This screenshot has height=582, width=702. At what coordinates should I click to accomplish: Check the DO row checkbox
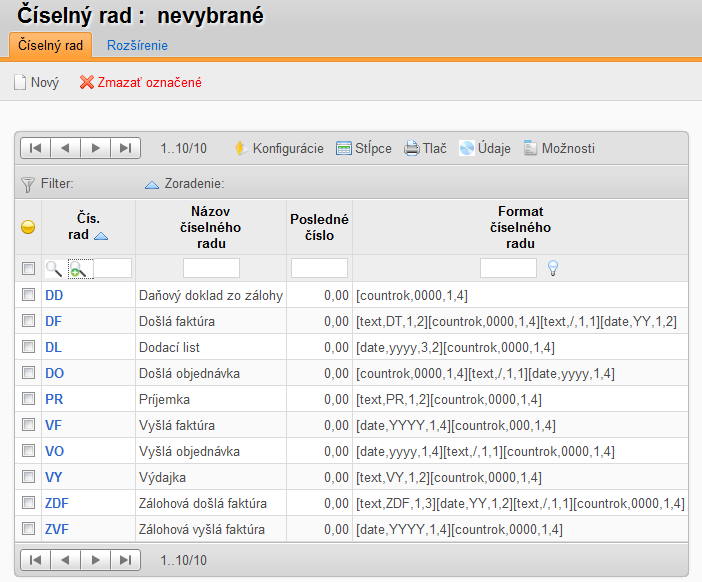[28, 372]
